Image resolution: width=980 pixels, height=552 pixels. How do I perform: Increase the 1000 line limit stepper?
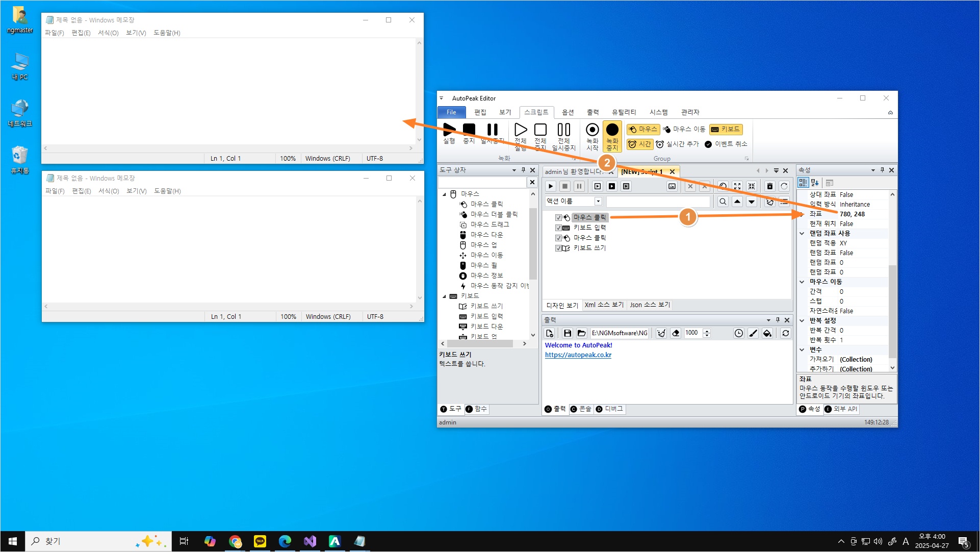pyautogui.click(x=707, y=331)
